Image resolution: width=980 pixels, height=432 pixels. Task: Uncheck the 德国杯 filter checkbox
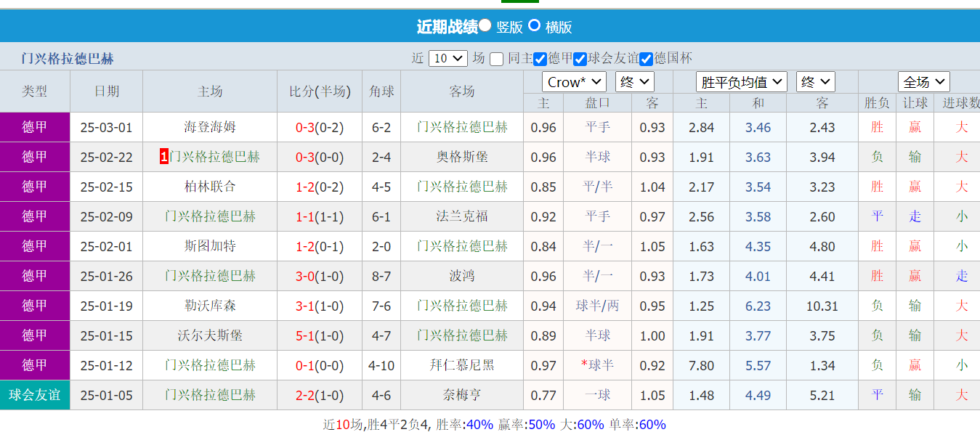(646, 57)
